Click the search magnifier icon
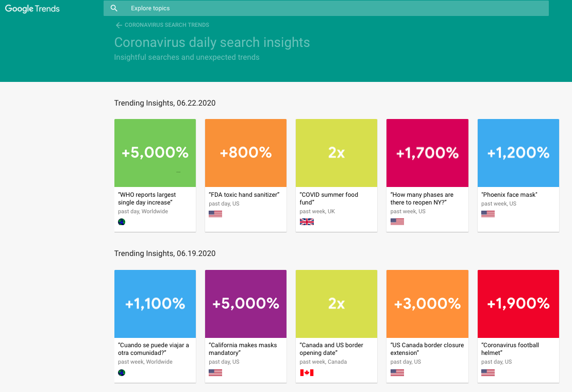Image resolution: width=572 pixels, height=392 pixels. [x=114, y=8]
